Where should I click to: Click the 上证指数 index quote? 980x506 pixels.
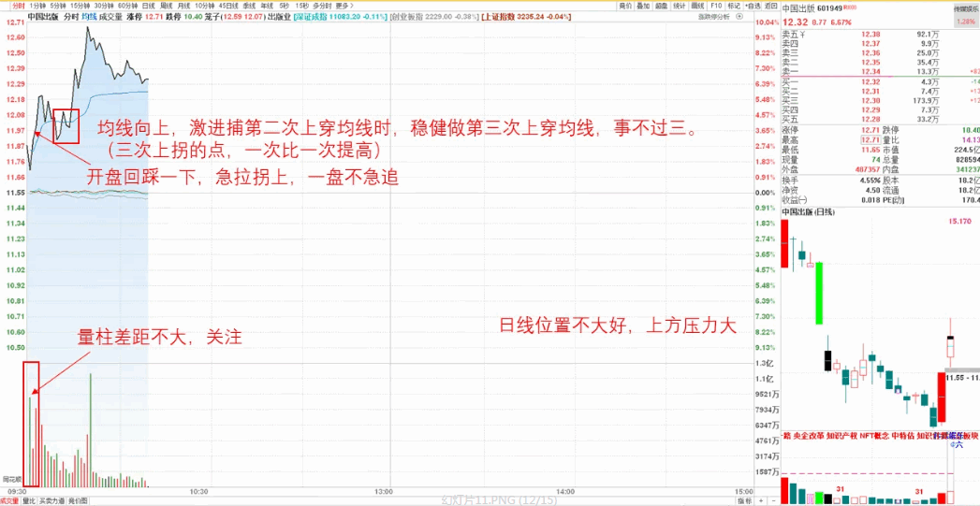click(x=528, y=17)
